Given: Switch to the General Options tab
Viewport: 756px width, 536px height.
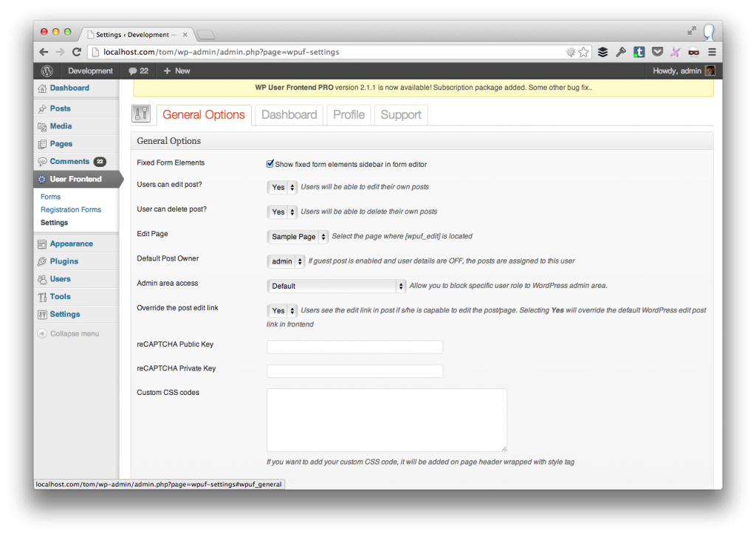Looking at the screenshot, I should click(204, 114).
